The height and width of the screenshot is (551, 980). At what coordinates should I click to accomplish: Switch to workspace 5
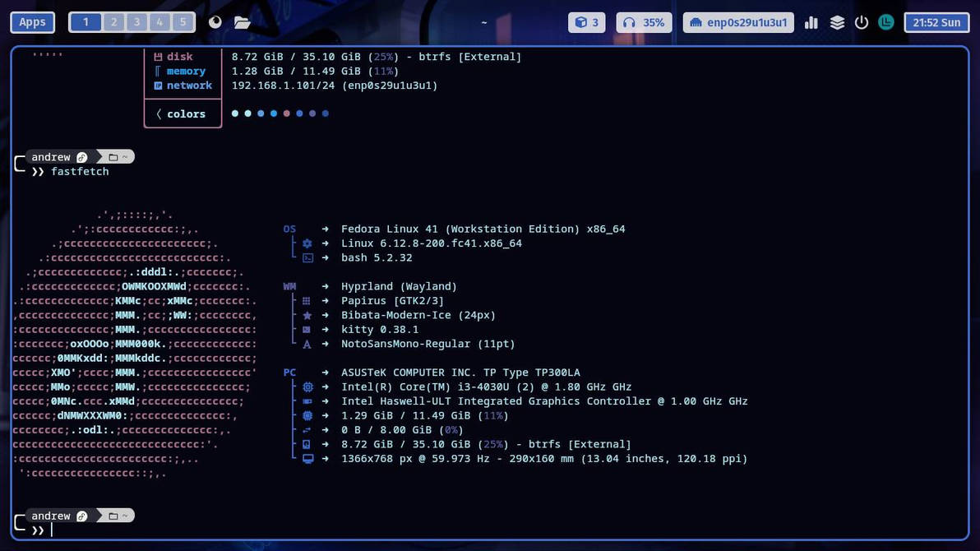183,21
